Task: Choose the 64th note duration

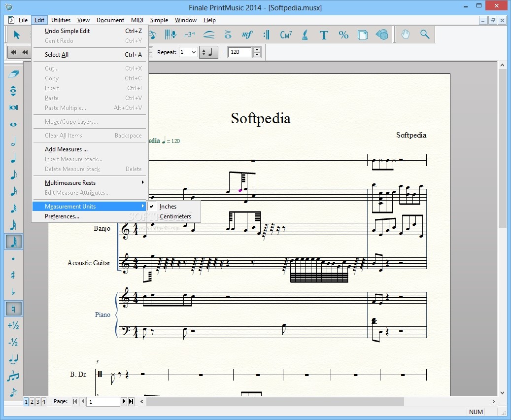Action: tap(13, 225)
